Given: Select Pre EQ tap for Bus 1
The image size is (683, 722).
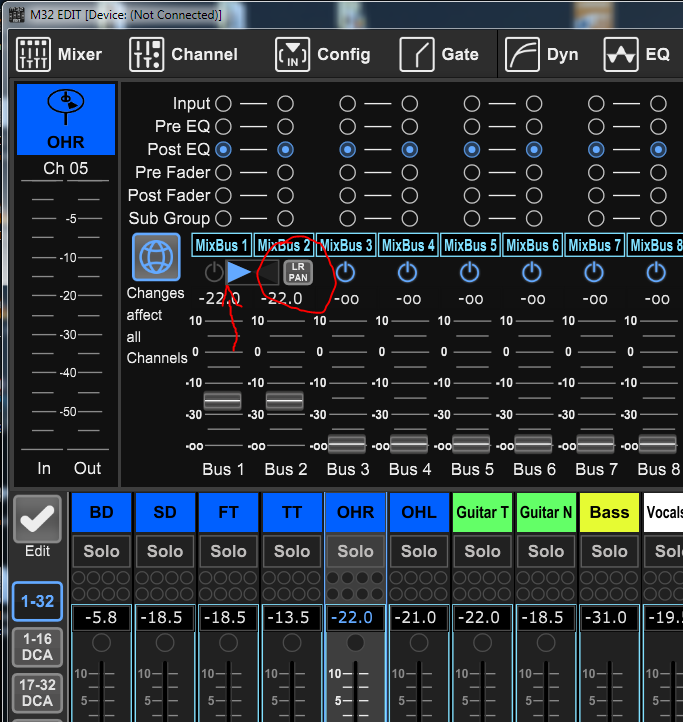Looking at the screenshot, I should (223, 127).
